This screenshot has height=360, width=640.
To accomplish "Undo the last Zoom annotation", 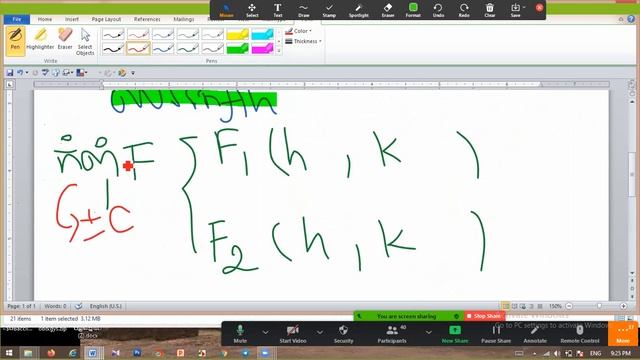I will click(x=438, y=10).
